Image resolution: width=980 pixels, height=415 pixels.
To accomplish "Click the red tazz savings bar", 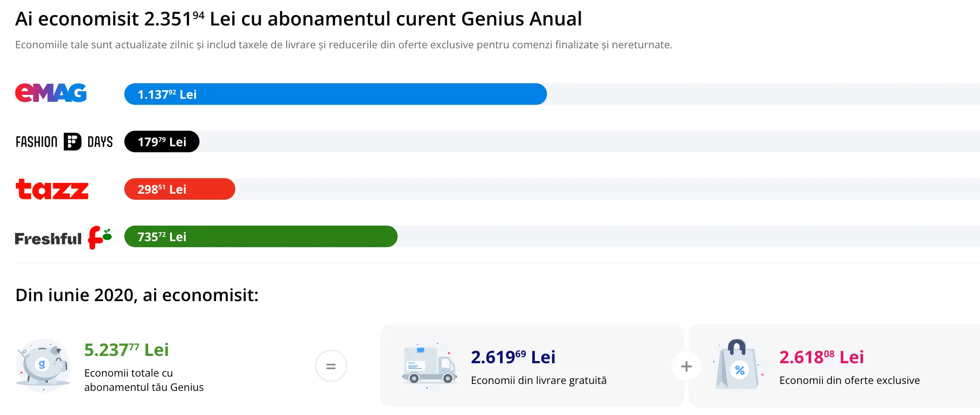I will (x=180, y=189).
